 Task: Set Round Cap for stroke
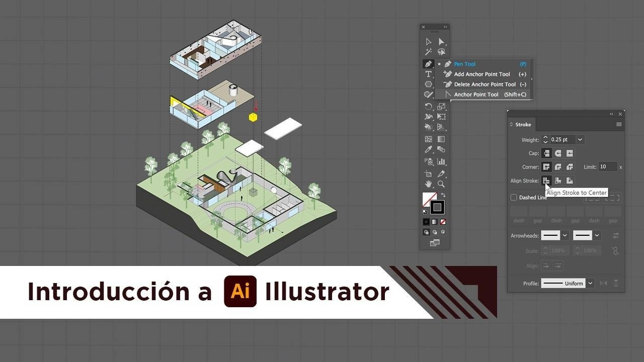[x=558, y=153]
